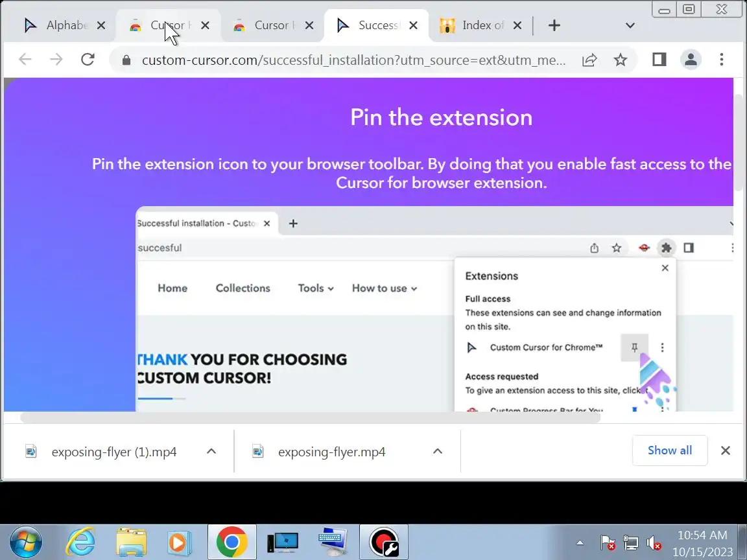
Task: Expand the tab search dropdown
Action: (x=630, y=25)
